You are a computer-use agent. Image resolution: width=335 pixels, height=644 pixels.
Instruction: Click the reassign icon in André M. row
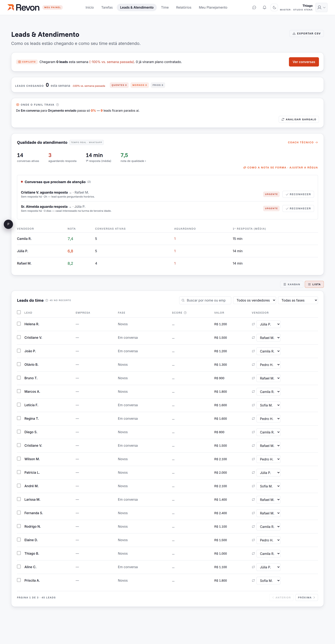tap(253, 486)
